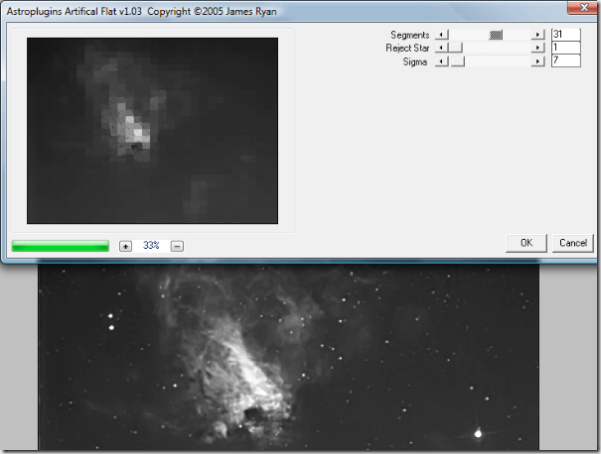
Task: Increase Segments with the right arrow
Action: click(x=538, y=34)
